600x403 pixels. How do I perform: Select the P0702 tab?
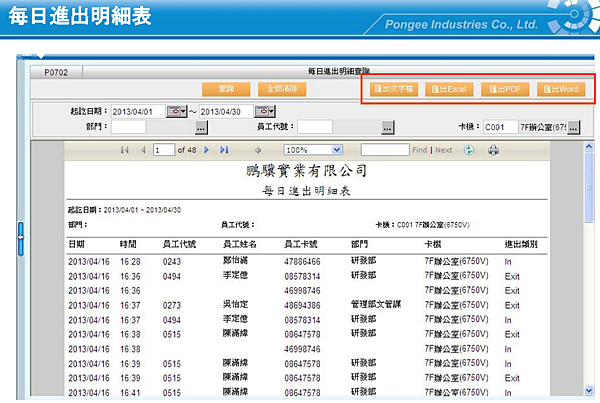(x=56, y=72)
